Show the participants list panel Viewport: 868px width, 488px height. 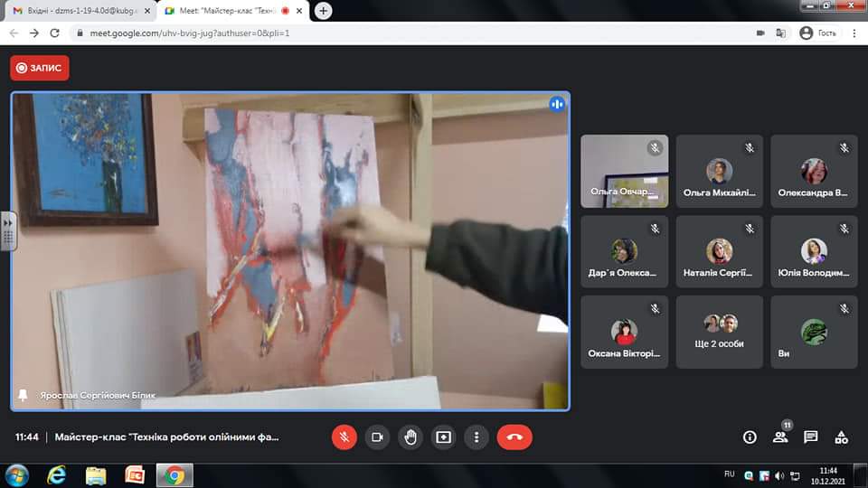[x=780, y=437]
